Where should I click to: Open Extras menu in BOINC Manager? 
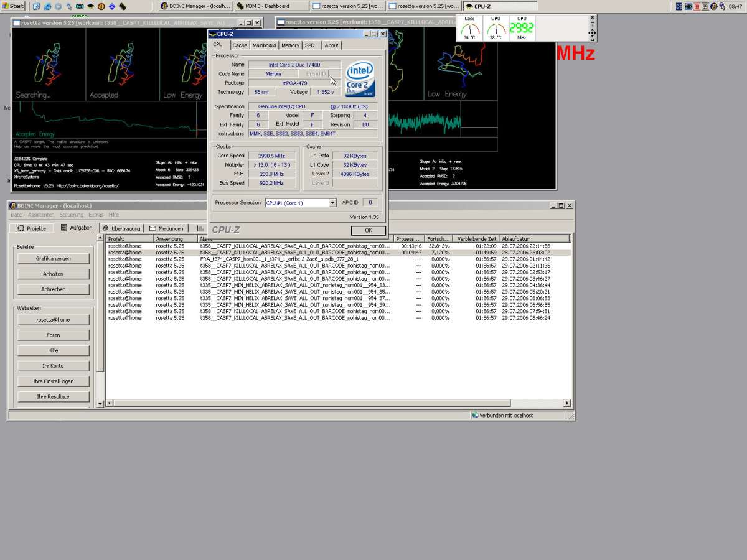96,215
